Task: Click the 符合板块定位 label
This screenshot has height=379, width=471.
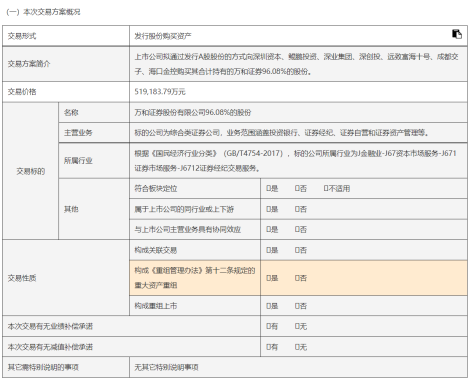Action: [156, 189]
